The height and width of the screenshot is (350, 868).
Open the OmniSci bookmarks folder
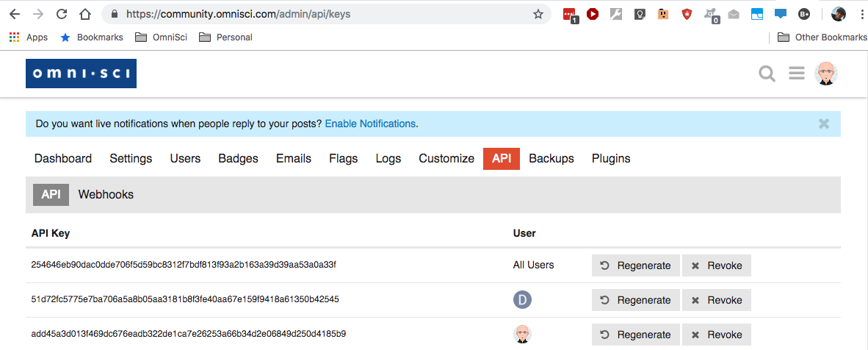pos(162,37)
